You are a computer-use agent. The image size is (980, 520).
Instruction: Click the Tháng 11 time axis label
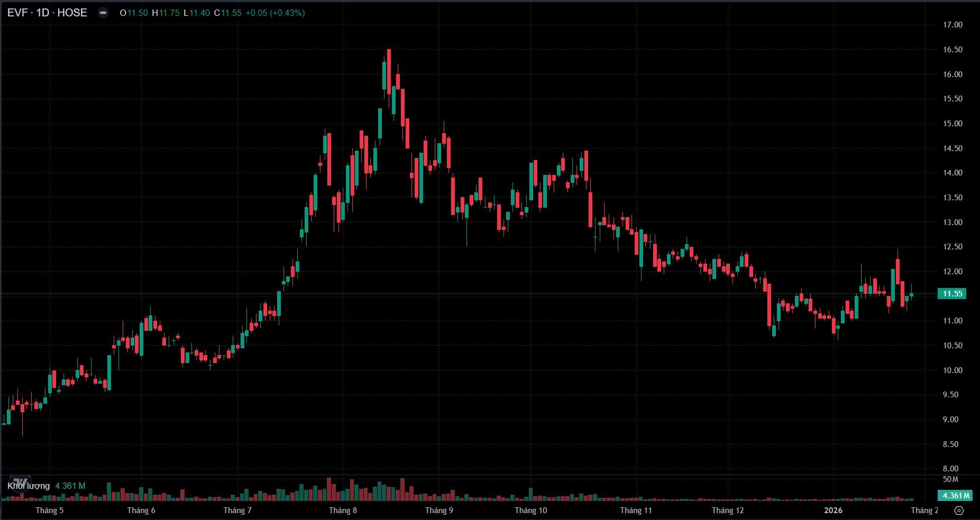(636, 510)
